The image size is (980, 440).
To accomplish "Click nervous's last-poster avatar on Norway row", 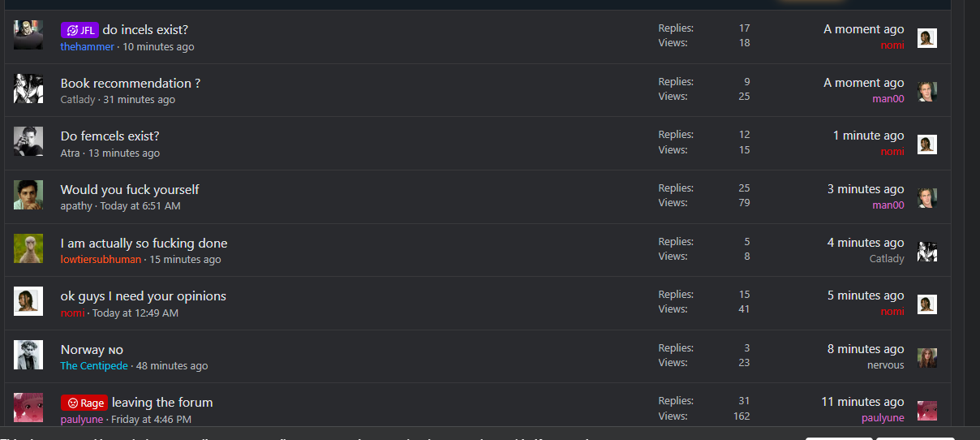I will [926, 358].
